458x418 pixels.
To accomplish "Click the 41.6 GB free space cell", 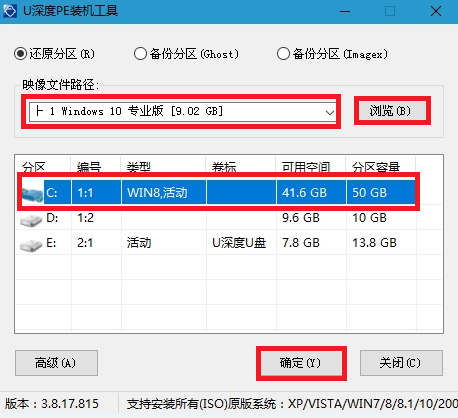I will [x=304, y=193].
